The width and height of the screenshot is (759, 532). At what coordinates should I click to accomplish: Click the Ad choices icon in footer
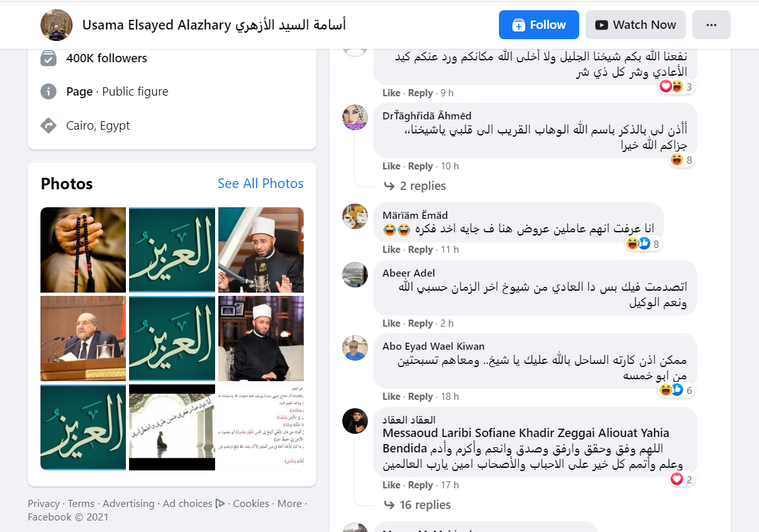(x=220, y=504)
